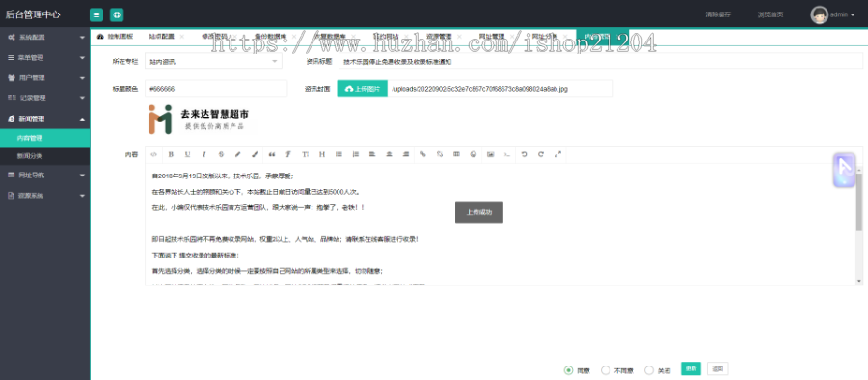The width and height of the screenshot is (868, 380).
Task: Expand the 网址导航 sidebar menu
Action: 44,175
